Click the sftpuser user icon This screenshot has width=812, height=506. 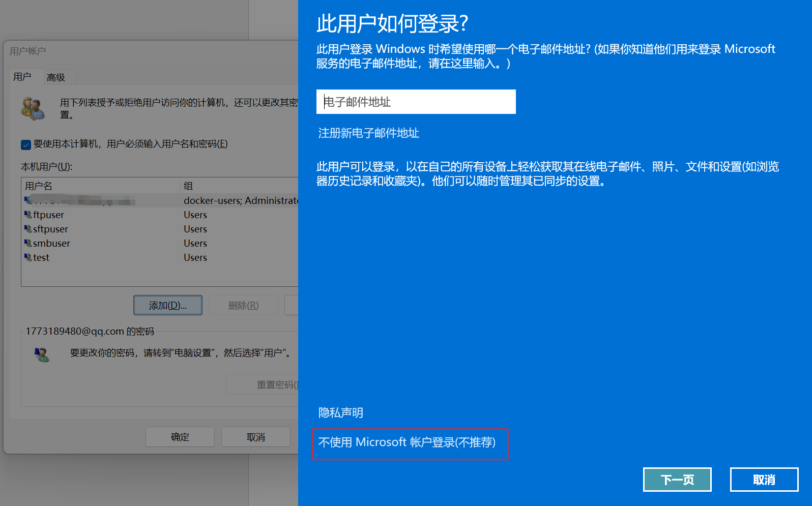[28, 229]
